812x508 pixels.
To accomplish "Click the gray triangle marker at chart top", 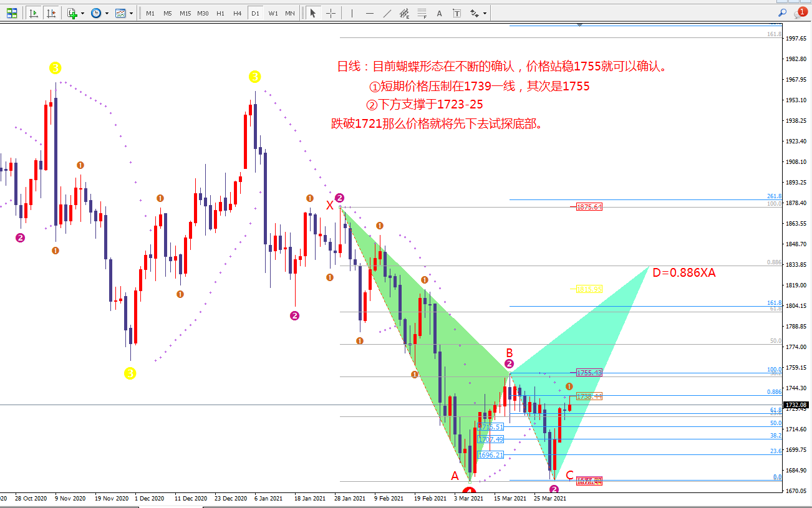I will point(580,24).
